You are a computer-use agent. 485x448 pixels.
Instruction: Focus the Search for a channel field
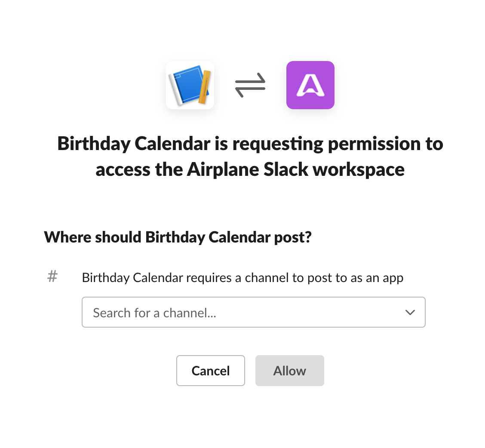coord(254,312)
